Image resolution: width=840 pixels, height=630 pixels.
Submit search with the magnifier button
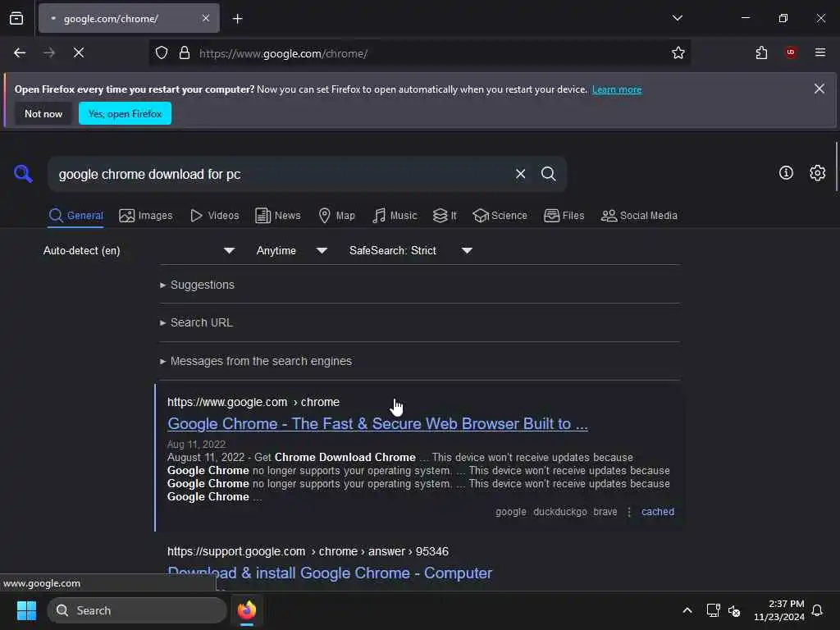548,174
